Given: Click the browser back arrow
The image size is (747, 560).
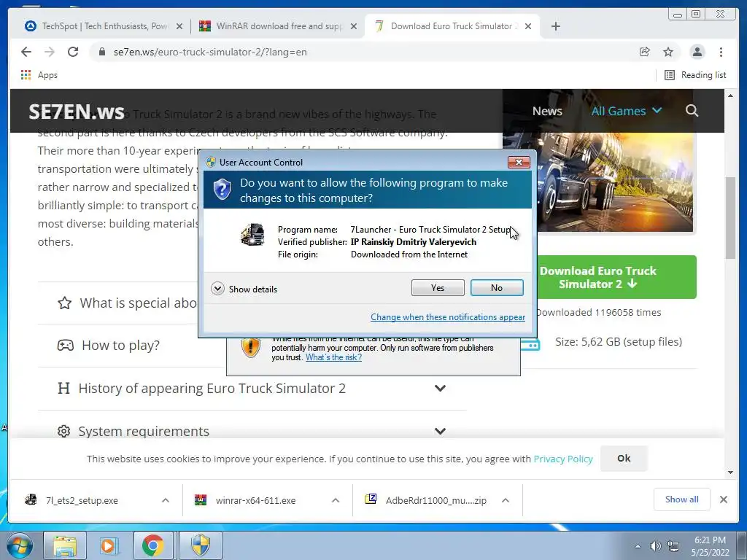Looking at the screenshot, I should point(26,52).
